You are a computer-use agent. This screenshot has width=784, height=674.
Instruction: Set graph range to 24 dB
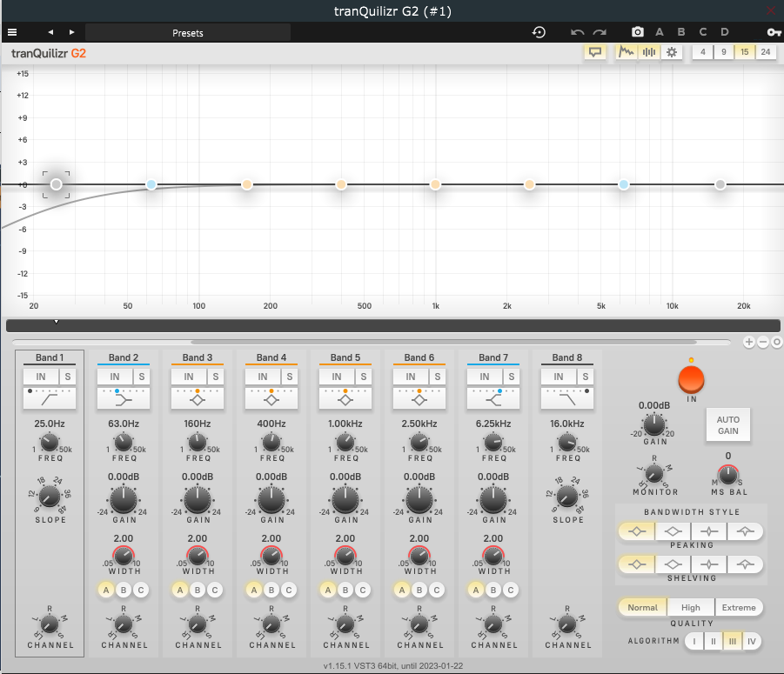[766, 52]
